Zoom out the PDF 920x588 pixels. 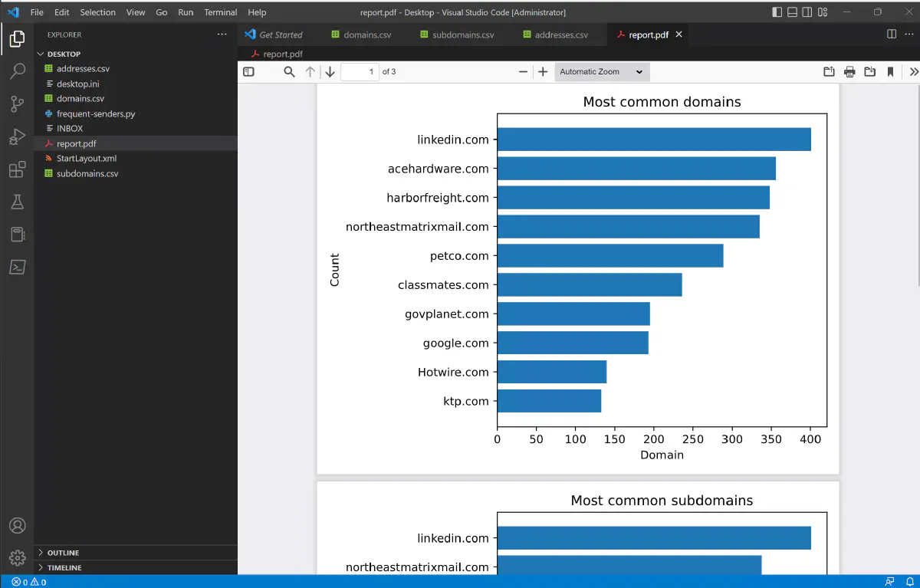pyautogui.click(x=523, y=71)
